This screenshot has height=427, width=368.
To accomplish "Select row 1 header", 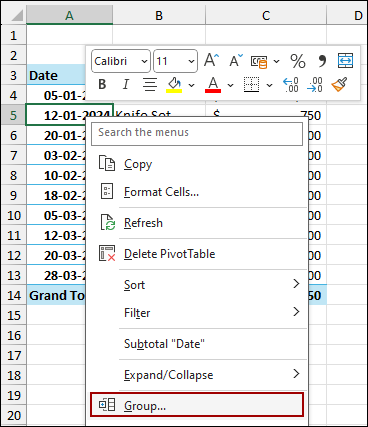I will click(13, 35).
